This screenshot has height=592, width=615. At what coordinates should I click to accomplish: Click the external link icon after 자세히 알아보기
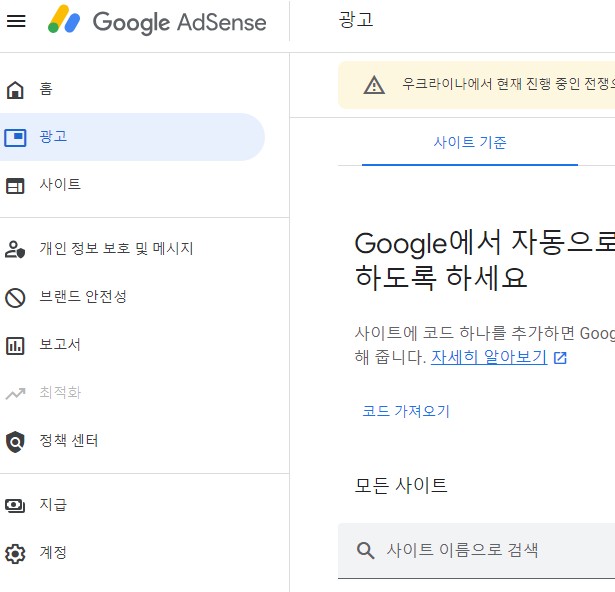560,358
